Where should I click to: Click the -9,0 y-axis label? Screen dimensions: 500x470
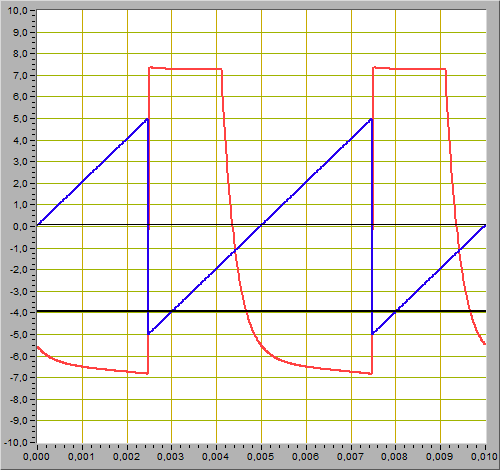tap(19, 421)
